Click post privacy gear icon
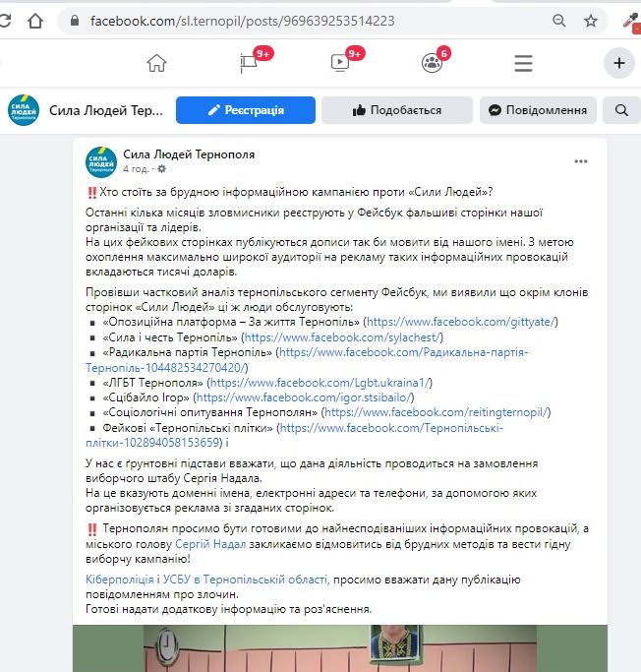 [x=161, y=169]
